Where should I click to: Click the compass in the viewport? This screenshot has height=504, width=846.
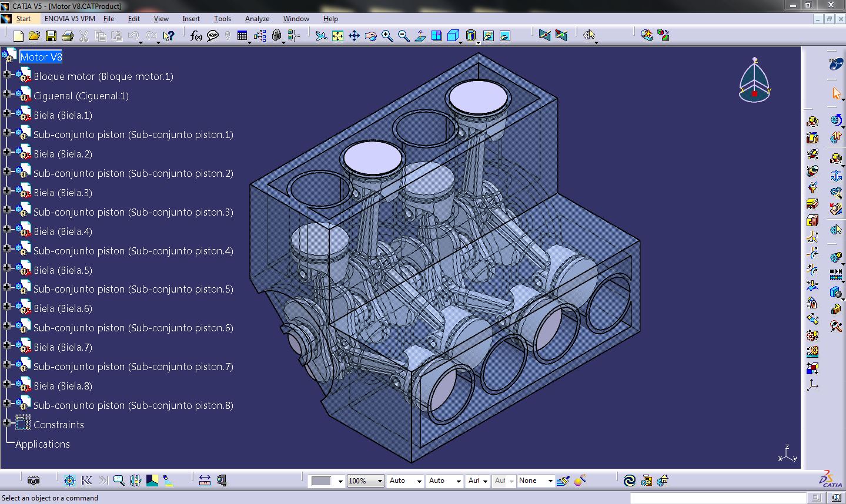[755, 80]
